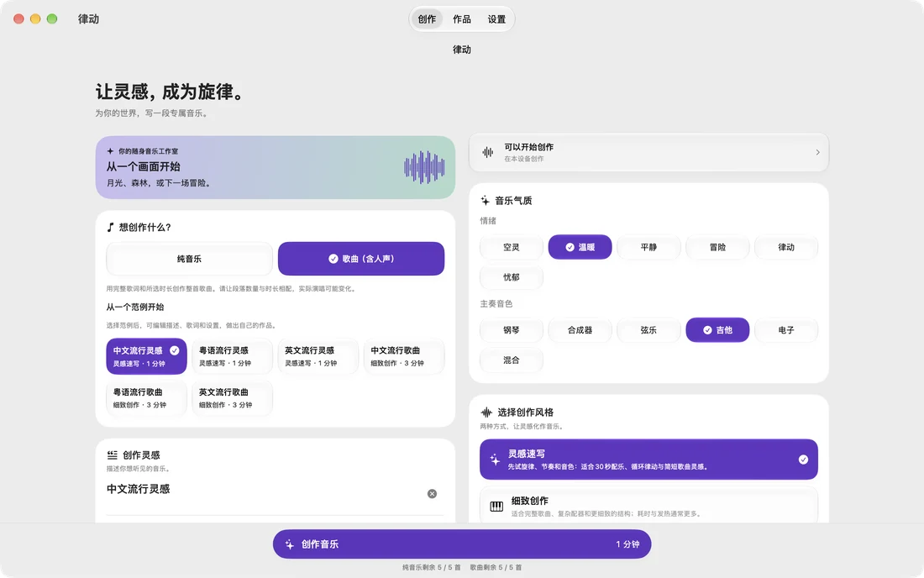Image resolution: width=924 pixels, height=578 pixels.
Task: Click the waveform icon beside 选择创作风格
Action: [x=486, y=412]
